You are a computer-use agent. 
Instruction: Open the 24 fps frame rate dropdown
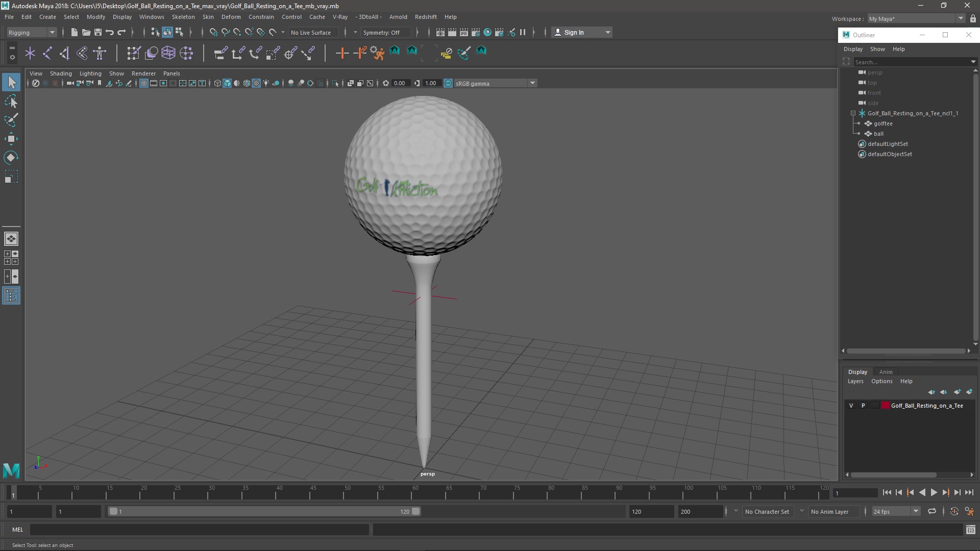896,511
